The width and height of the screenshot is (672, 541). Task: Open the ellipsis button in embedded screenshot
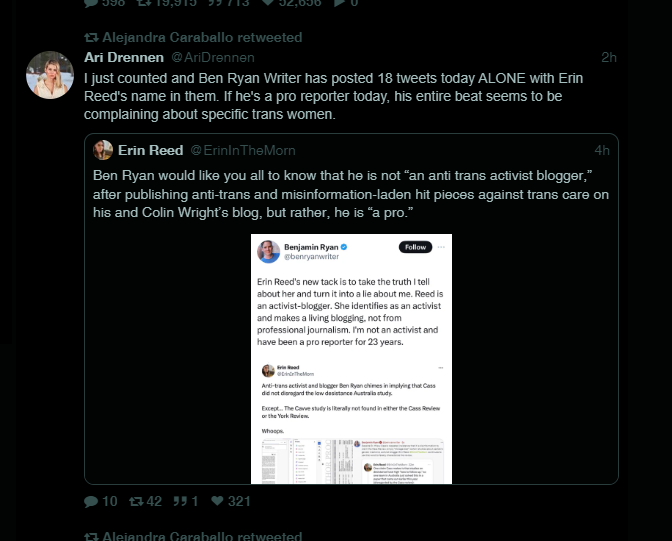441,247
